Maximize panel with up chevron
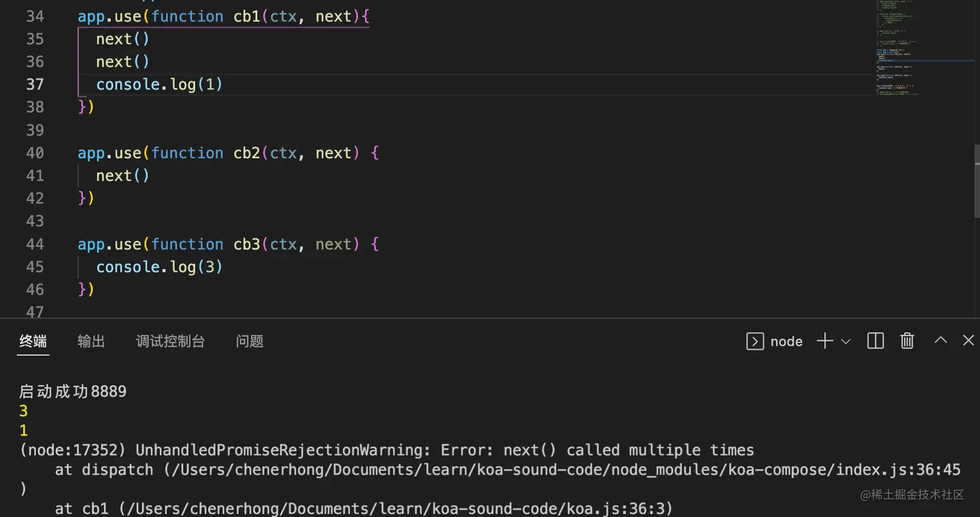The width and height of the screenshot is (980, 517). 940,340
